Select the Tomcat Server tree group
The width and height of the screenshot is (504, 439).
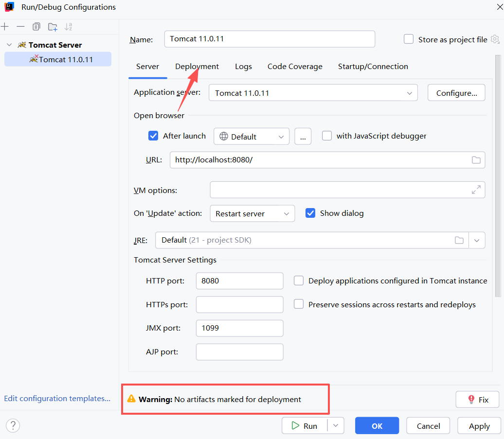[x=55, y=45]
